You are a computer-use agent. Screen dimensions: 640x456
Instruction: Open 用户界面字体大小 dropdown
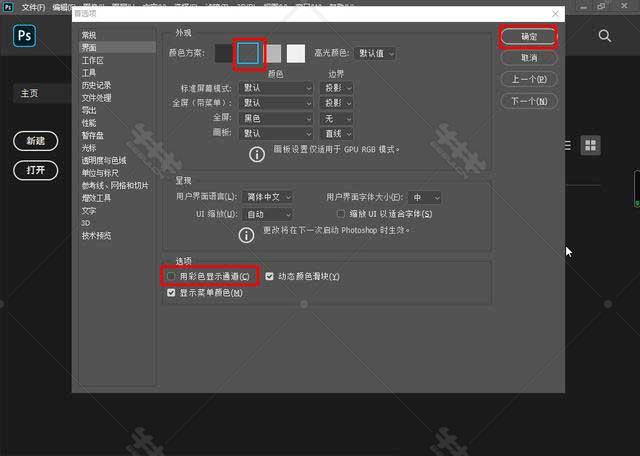click(x=425, y=198)
